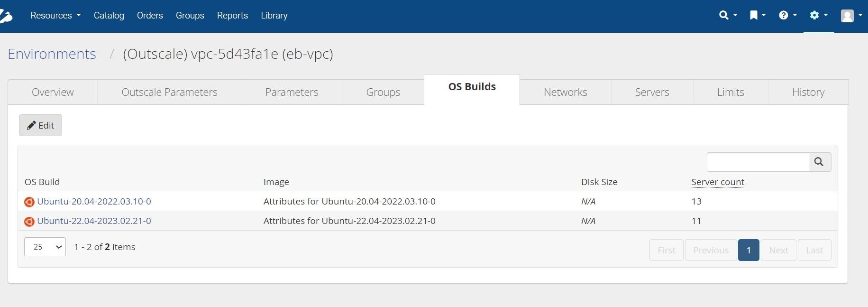The image size is (868, 307).
Task: Click N/A disk size for Ubuntu-20.04 row
Action: tap(588, 202)
